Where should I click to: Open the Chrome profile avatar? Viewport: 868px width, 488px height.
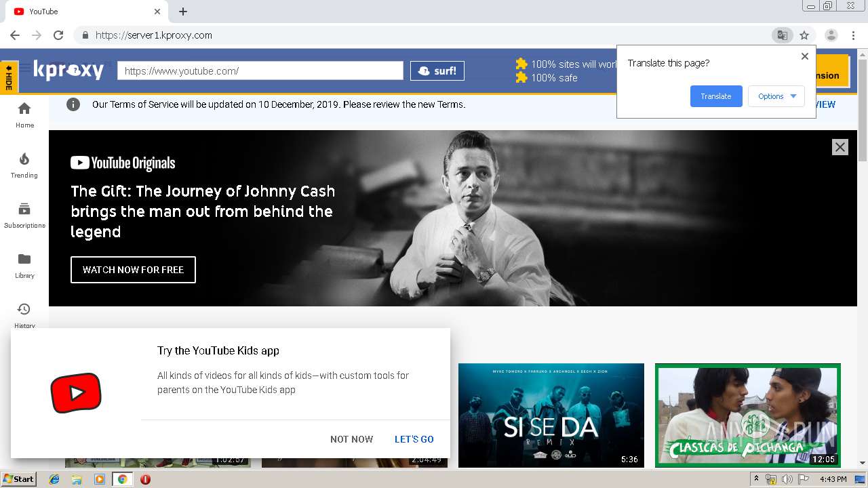click(831, 35)
